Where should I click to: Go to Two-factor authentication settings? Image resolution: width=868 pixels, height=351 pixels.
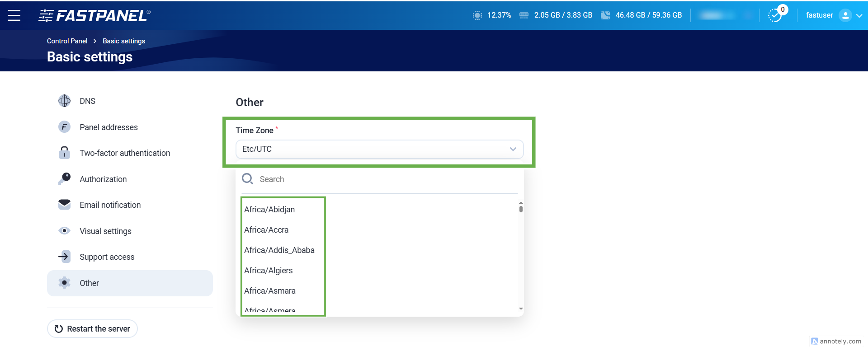point(125,153)
